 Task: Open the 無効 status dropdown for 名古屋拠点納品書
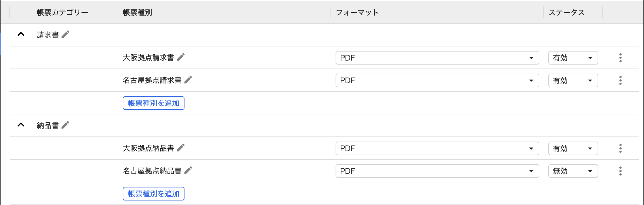click(573, 171)
